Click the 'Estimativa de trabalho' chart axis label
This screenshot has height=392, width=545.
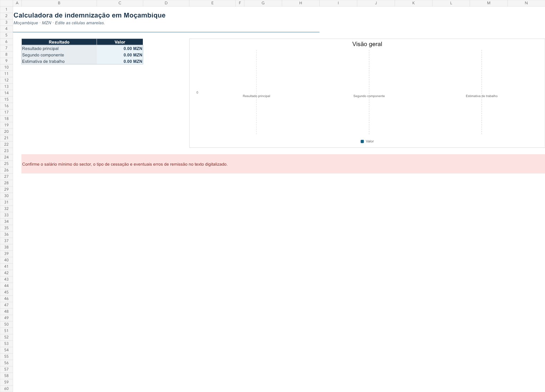481,96
